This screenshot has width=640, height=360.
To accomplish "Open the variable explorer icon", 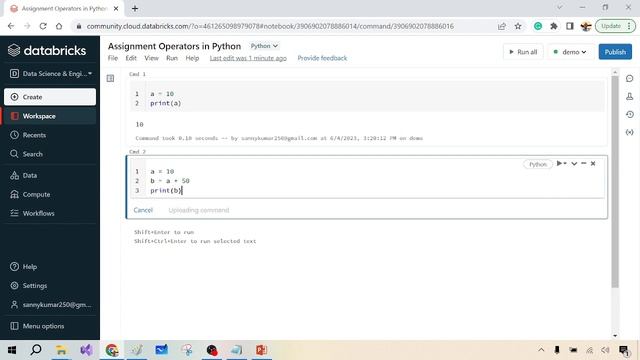I will 629,132.
